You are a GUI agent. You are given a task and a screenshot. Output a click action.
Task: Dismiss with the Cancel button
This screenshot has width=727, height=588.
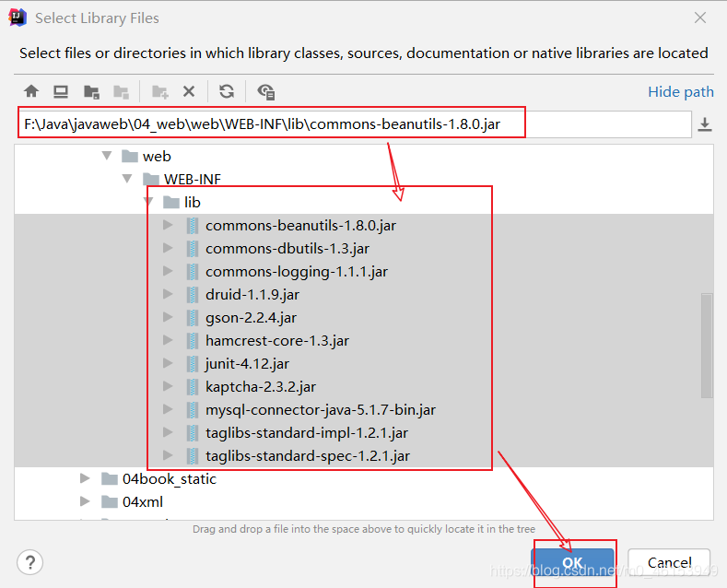[669, 563]
